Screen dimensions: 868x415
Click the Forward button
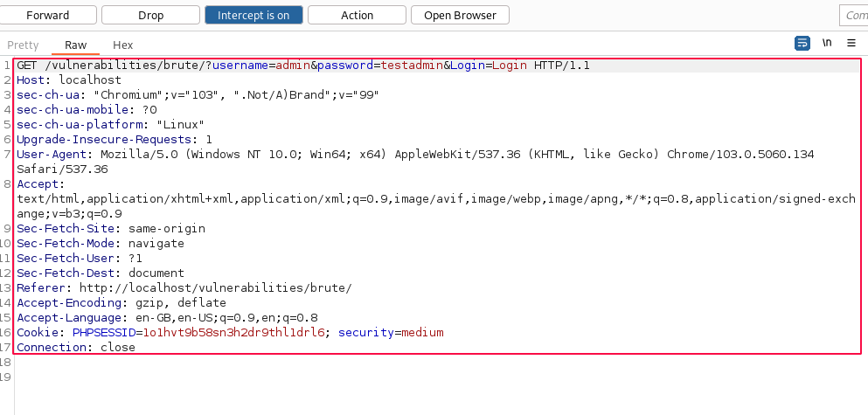48,15
